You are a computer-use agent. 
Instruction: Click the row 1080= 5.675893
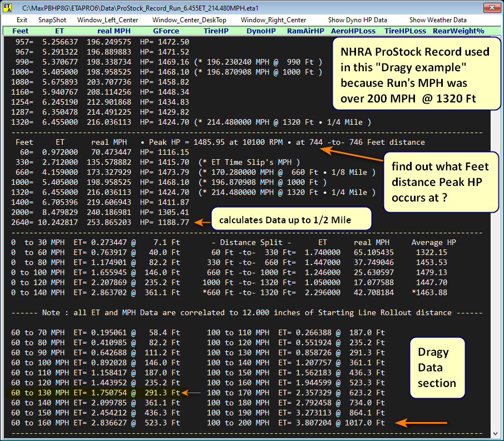coord(100,82)
